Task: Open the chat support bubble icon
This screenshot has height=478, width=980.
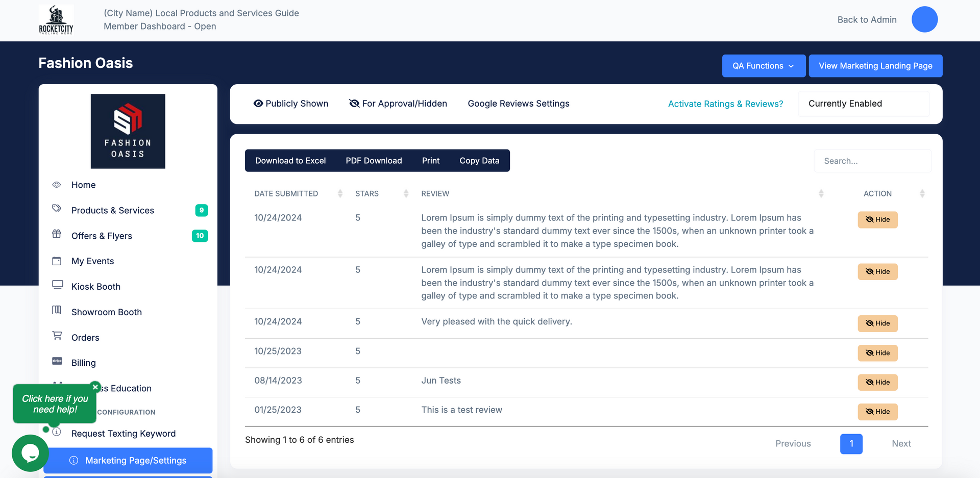Action: [30, 454]
